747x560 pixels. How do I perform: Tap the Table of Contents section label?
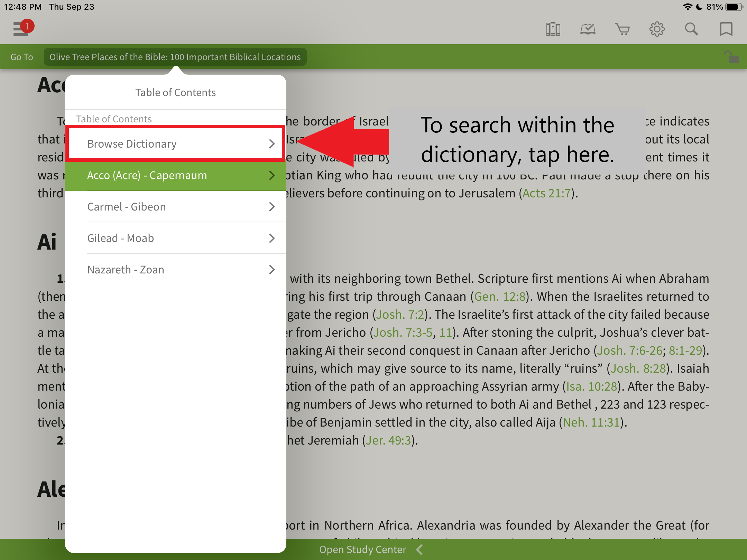click(x=114, y=119)
